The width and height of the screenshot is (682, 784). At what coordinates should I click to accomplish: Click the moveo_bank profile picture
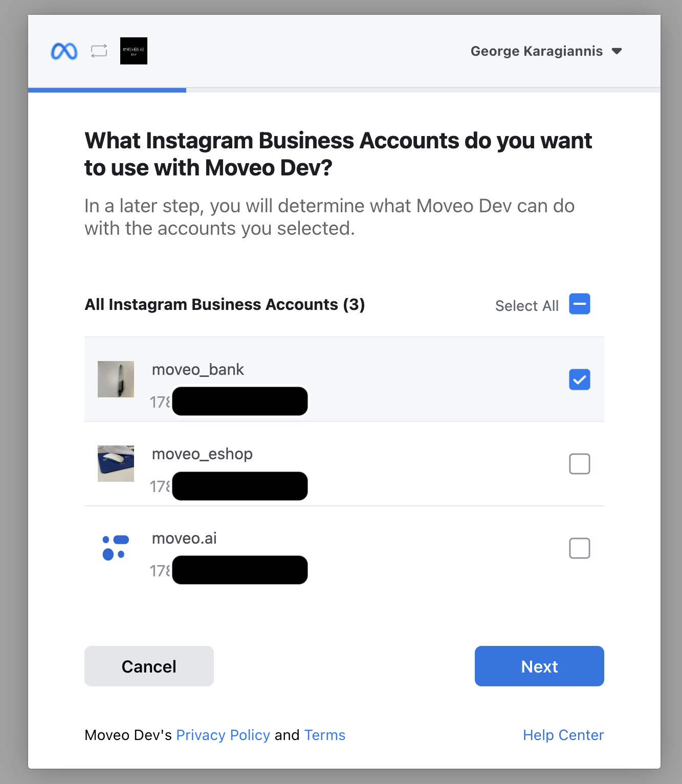click(116, 379)
